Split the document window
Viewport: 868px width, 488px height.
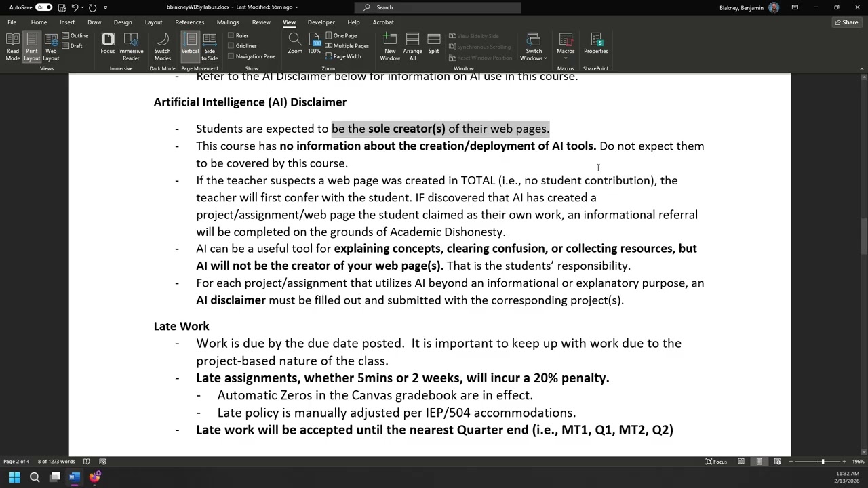[433, 43]
